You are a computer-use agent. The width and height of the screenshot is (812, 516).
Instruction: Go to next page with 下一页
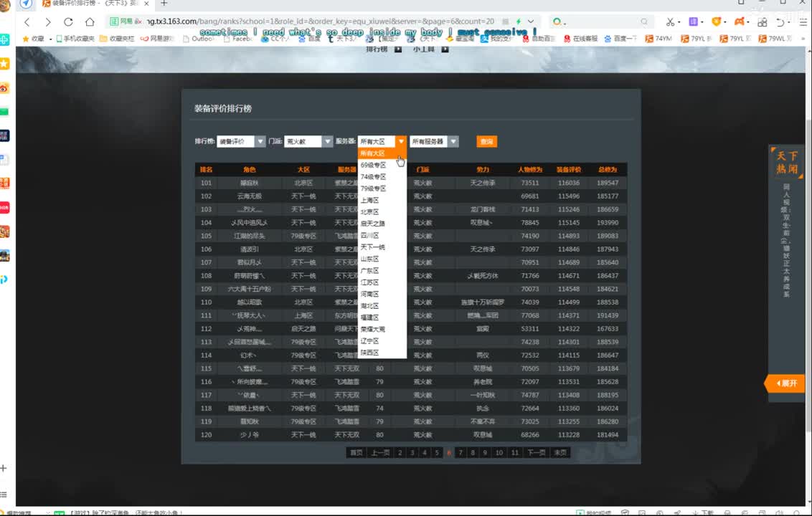click(x=536, y=453)
